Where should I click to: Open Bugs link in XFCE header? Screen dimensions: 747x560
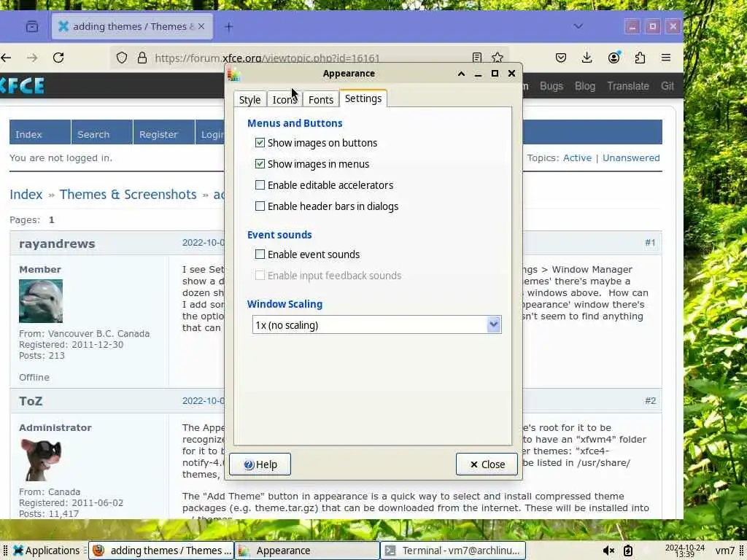click(551, 86)
